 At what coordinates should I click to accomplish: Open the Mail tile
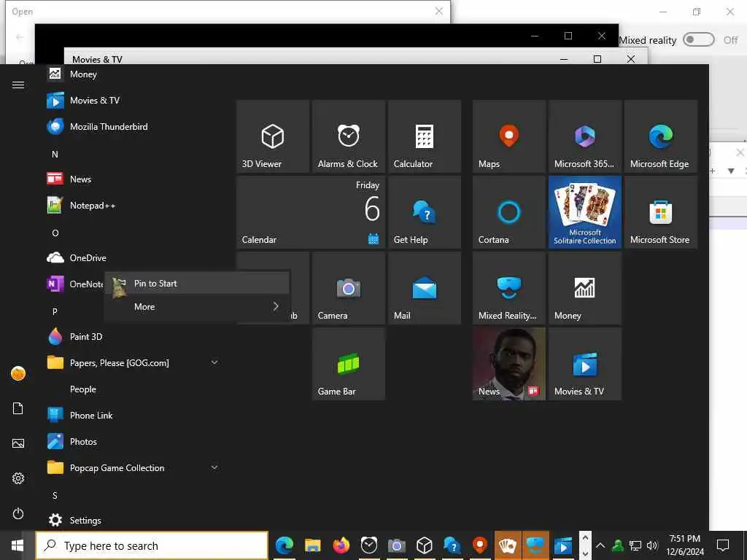424,288
